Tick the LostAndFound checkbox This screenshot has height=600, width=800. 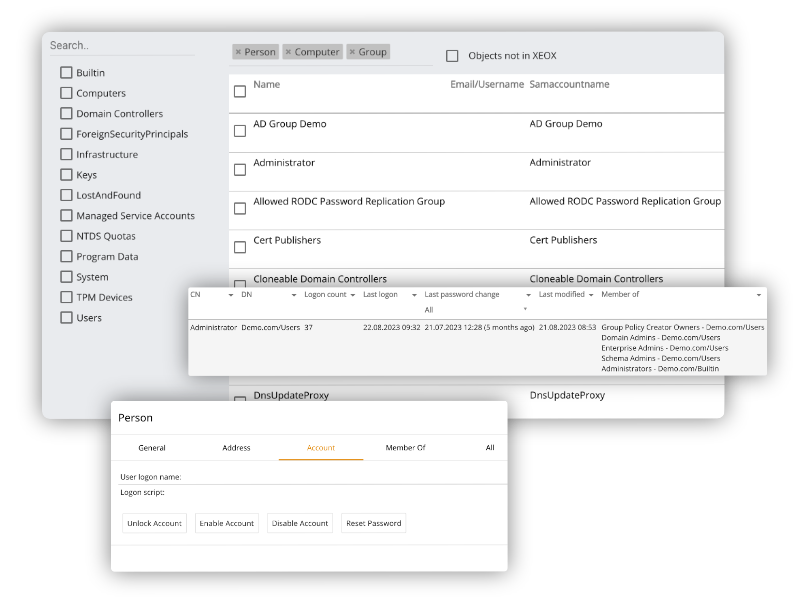(66, 195)
